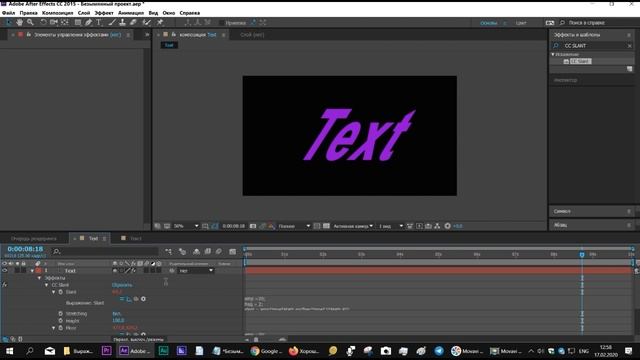The image size is (640, 360).
Task: Select the Eraser tool
Action: click(133, 22)
